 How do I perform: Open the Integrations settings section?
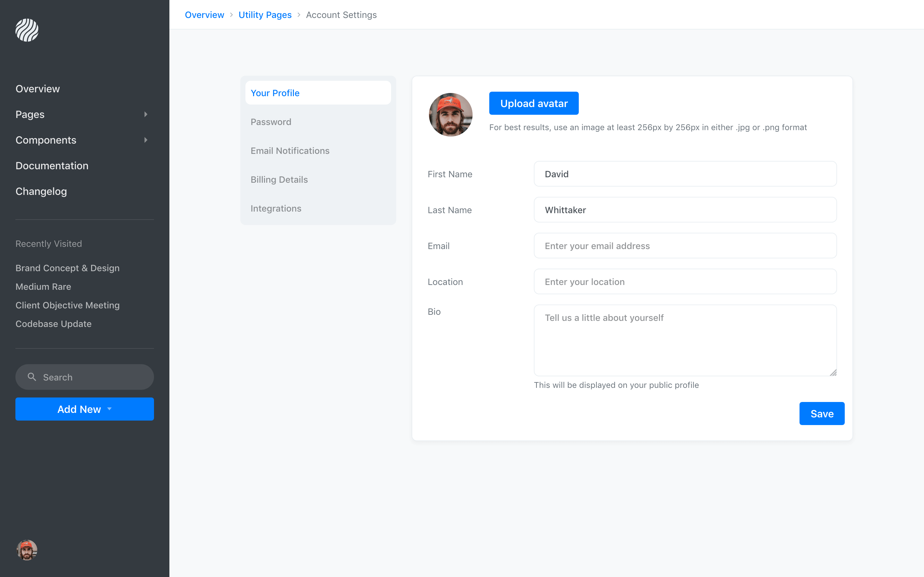coord(276,208)
